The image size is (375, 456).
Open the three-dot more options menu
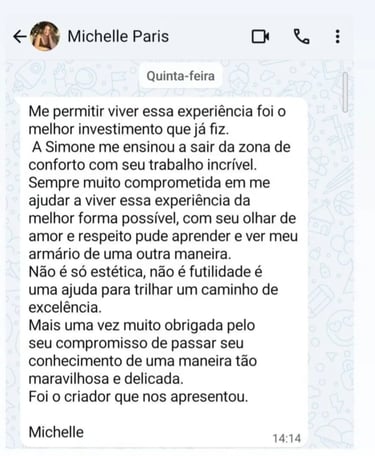pos(338,37)
